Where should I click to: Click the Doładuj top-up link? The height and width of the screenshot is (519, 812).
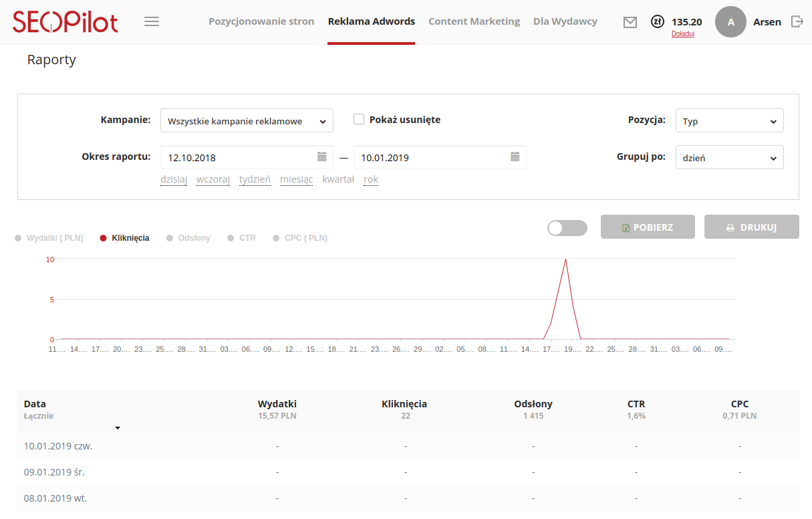coord(682,34)
